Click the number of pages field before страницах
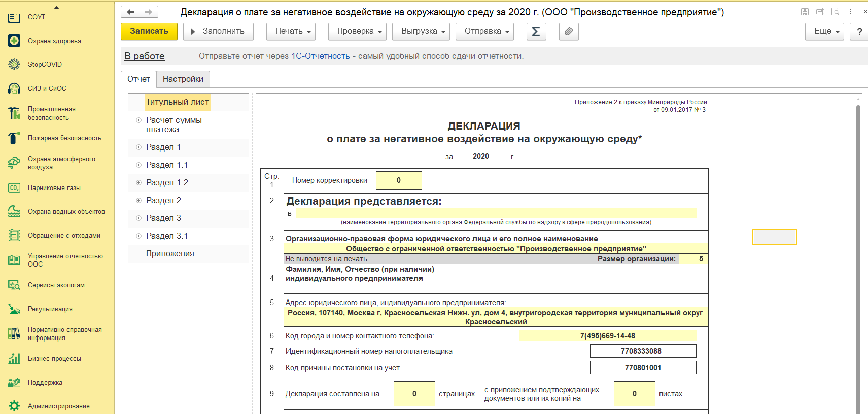 tap(414, 394)
